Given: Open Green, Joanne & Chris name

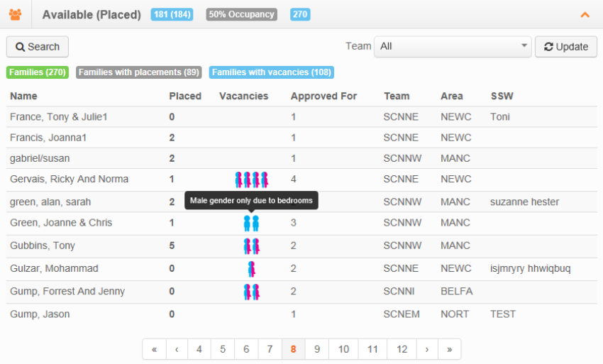Looking at the screenshot, I should [61, 223].
